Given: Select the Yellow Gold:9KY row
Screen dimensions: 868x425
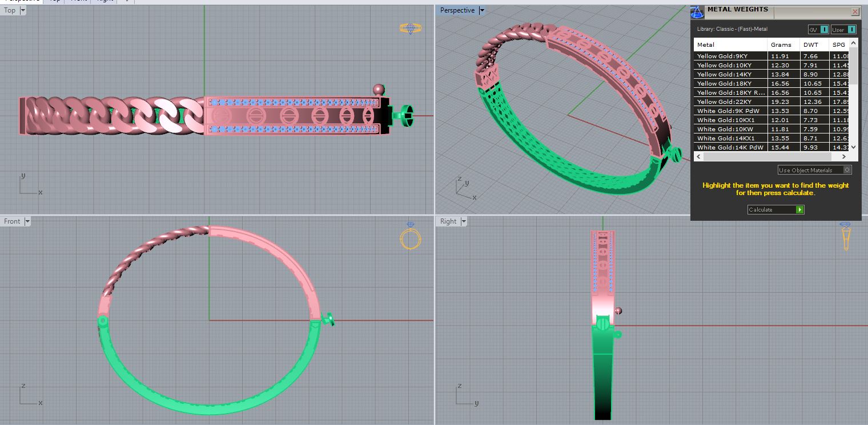Looking at the screenshot, I should coord(771,56).
